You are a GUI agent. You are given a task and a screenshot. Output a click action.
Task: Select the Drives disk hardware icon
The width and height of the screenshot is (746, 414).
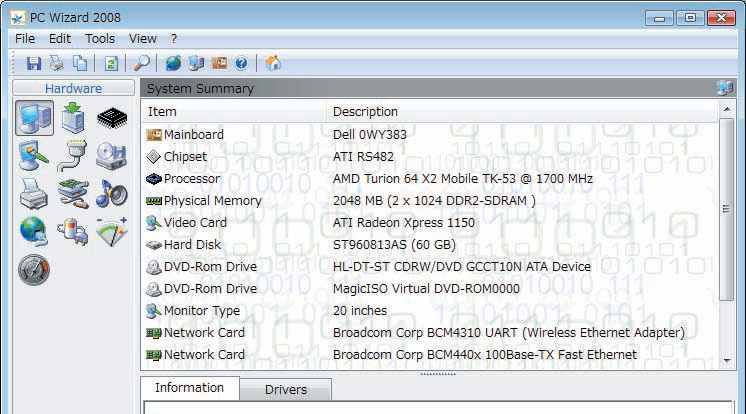tap(111, 156)
